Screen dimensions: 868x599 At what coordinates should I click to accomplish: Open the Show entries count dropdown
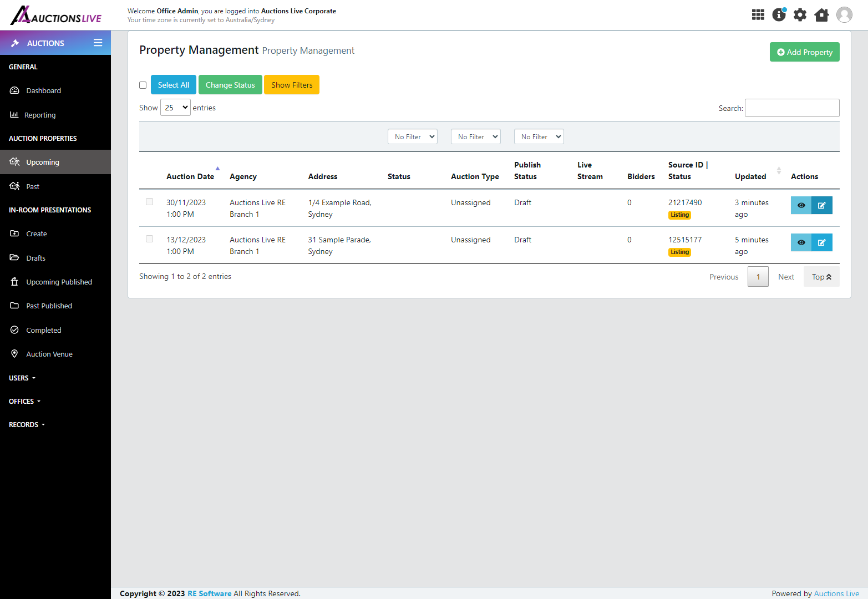pos(175,108)
